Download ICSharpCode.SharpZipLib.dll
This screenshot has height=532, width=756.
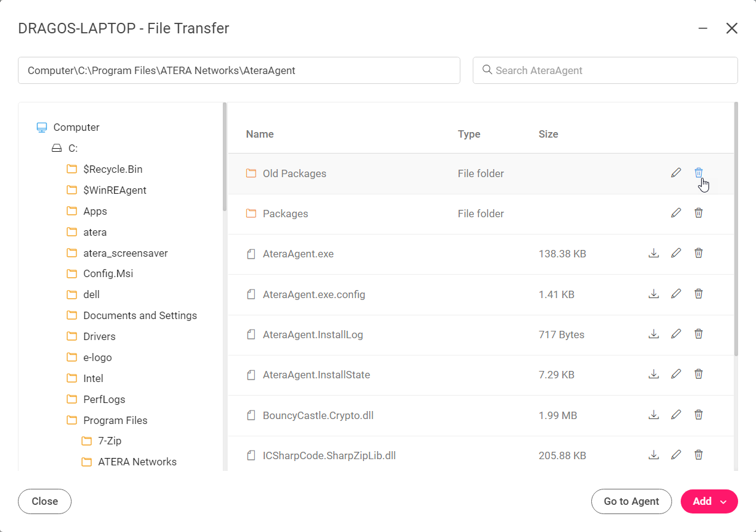(x=654, y=455)
